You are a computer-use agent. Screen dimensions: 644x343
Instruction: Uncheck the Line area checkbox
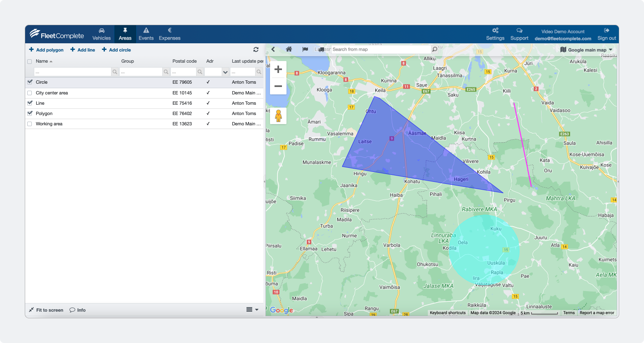(30, 103)
